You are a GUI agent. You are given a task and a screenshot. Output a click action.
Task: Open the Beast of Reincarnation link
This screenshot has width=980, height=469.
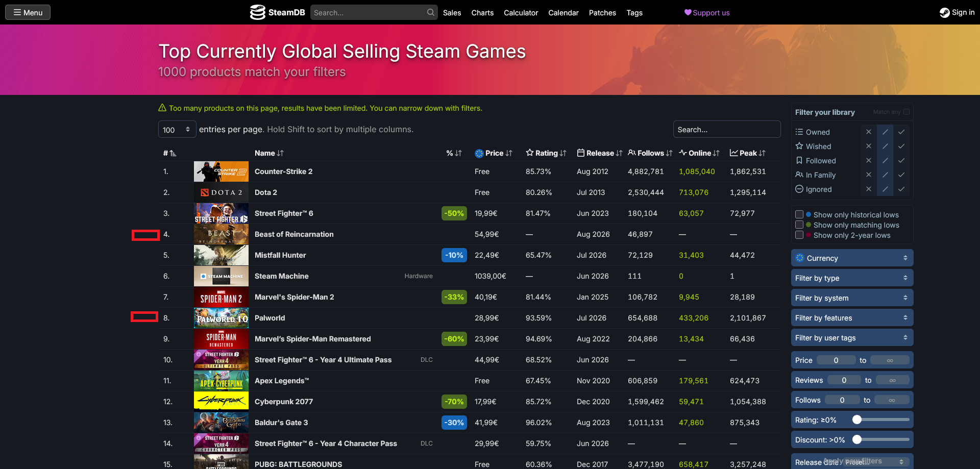pos(294,234)
